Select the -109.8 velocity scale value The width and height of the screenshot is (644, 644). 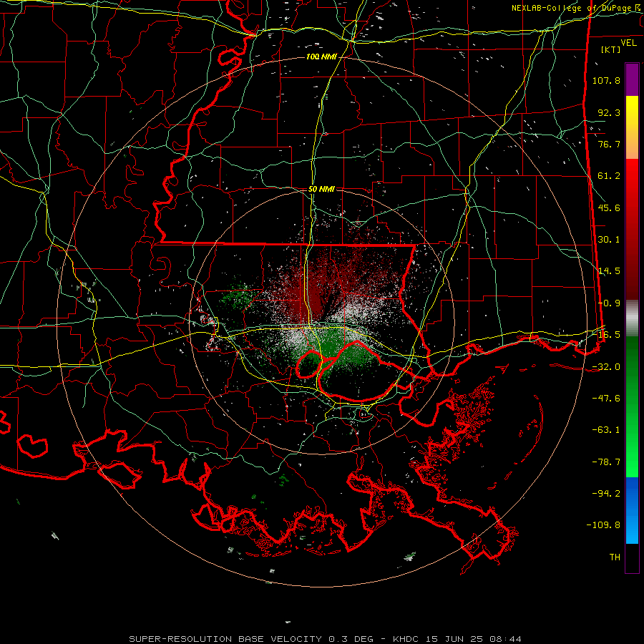tap(604, 525)
